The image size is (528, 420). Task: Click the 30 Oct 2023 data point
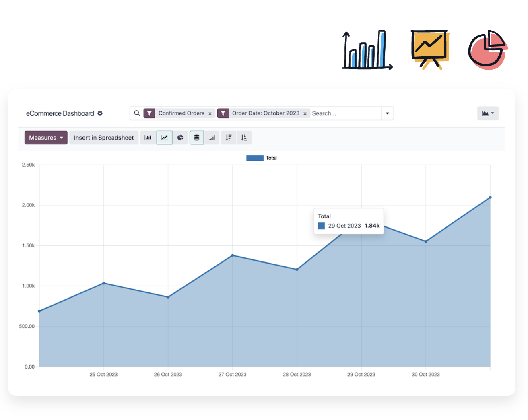[x=426, y=241]
